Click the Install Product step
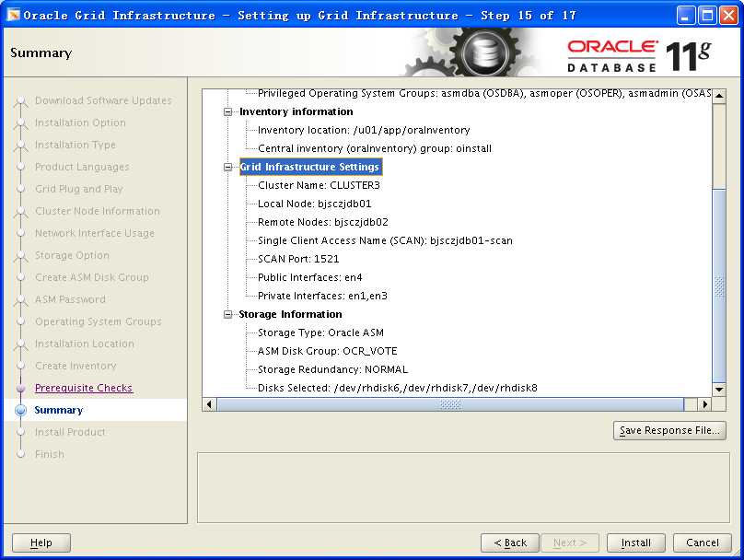744x560 pixels. pyautogui.click(x=70, y=432)
